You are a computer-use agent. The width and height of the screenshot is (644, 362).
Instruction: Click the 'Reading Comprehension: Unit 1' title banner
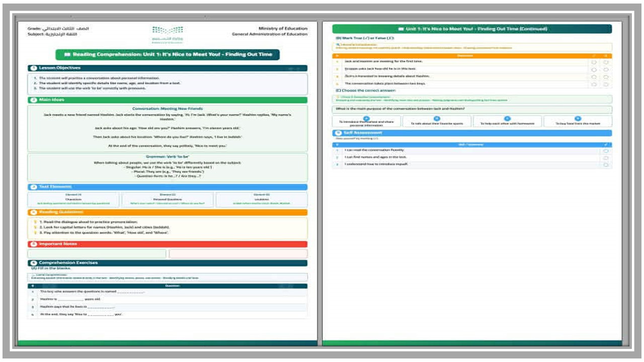[168, 54]
